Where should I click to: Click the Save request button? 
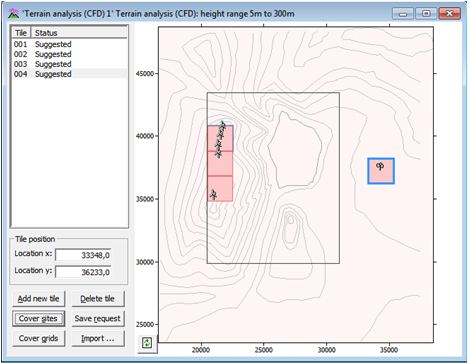coord(98,318)
